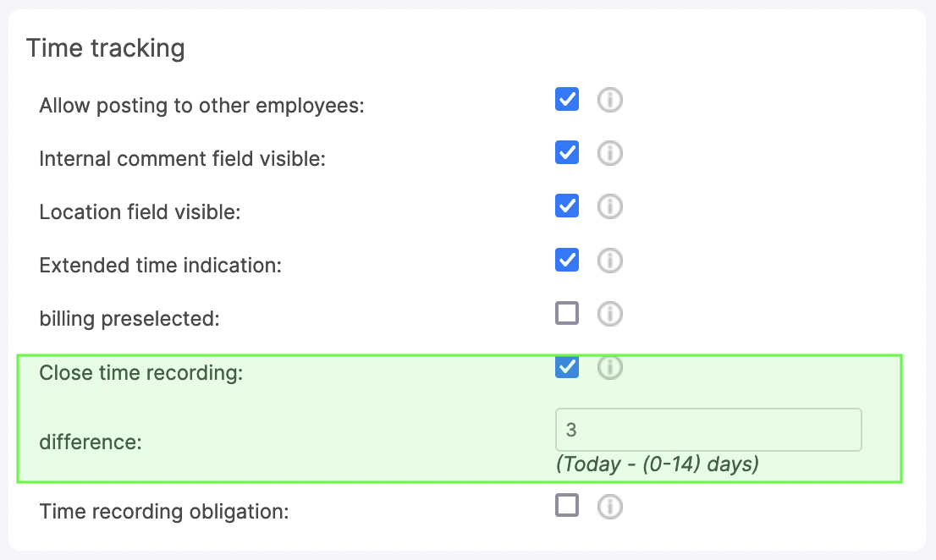This screenshot has height=560, width=936.
Task: Uncheck Allow posting to other employees
Action: pyautogui.click(x=566, y=99)
